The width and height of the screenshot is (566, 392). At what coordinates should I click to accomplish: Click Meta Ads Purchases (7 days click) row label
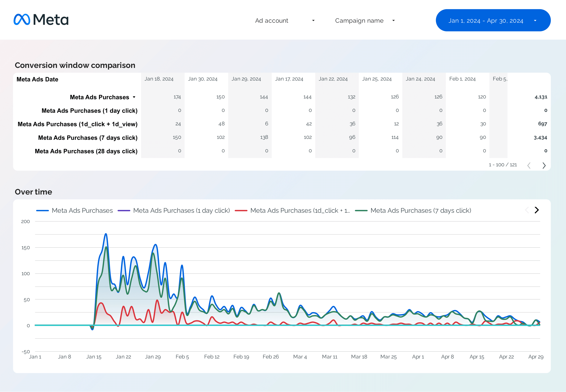pos(88,138)
